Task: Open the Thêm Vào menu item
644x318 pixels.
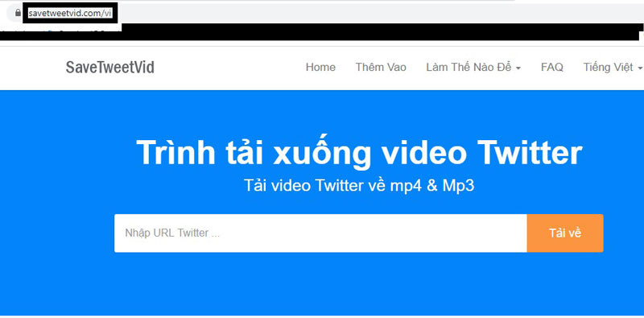Action: (x=381, y=68)
